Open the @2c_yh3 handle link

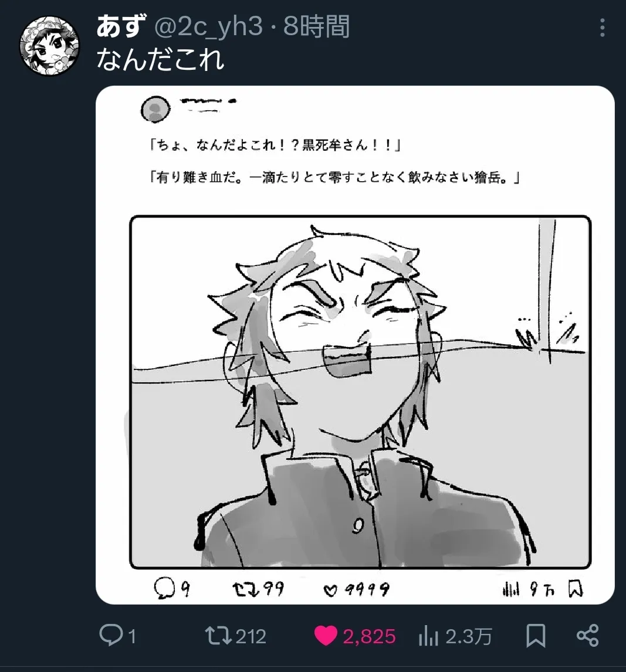(208, 26)
